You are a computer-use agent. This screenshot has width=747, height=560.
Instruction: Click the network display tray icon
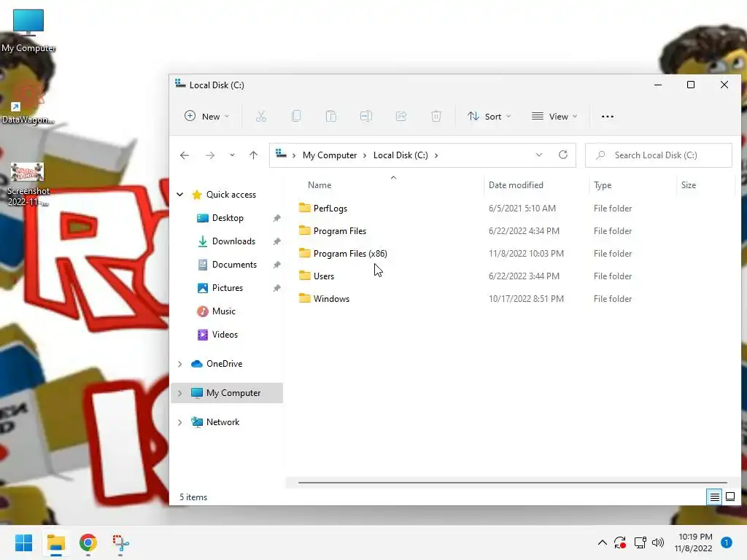point(640,542)
